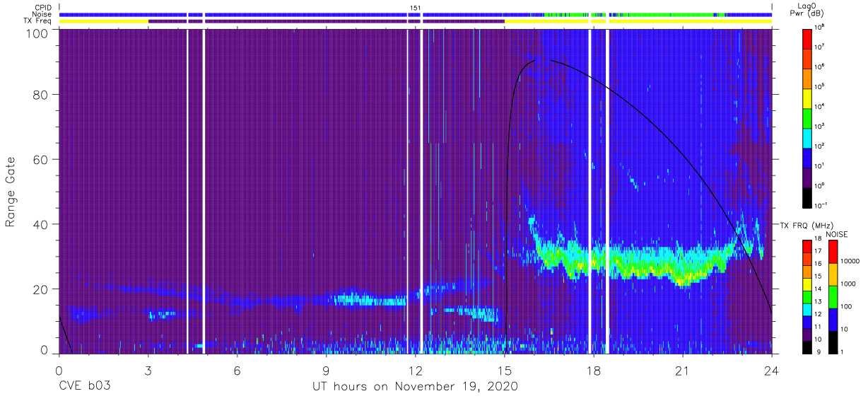Image resolution: width=868 pixels, height=401 pixels.
Task: Click the 'NOISE' colorbar title
Action: point(837,234)
